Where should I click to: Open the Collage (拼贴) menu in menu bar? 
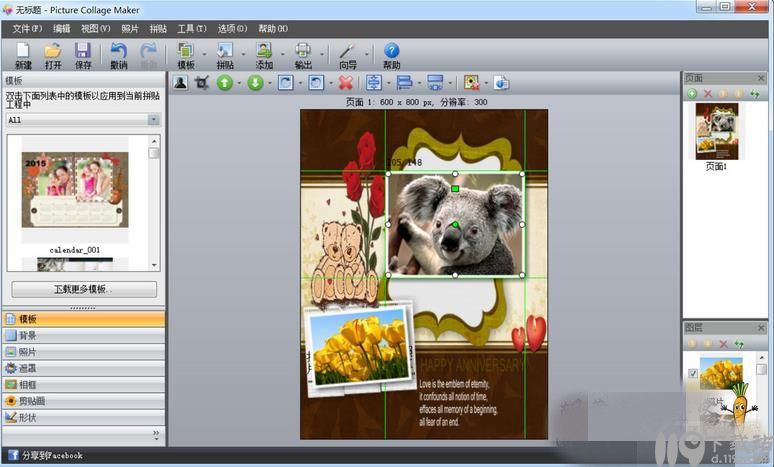click(x=158, y=29)
